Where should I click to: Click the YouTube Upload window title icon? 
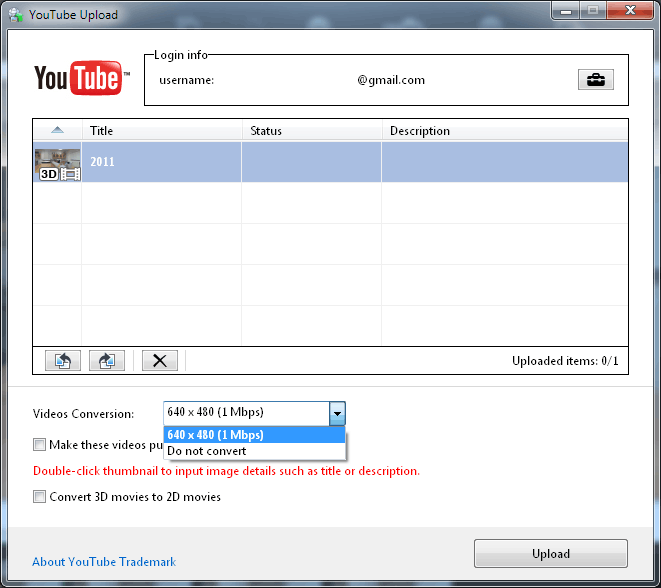(x=16, y=15)
